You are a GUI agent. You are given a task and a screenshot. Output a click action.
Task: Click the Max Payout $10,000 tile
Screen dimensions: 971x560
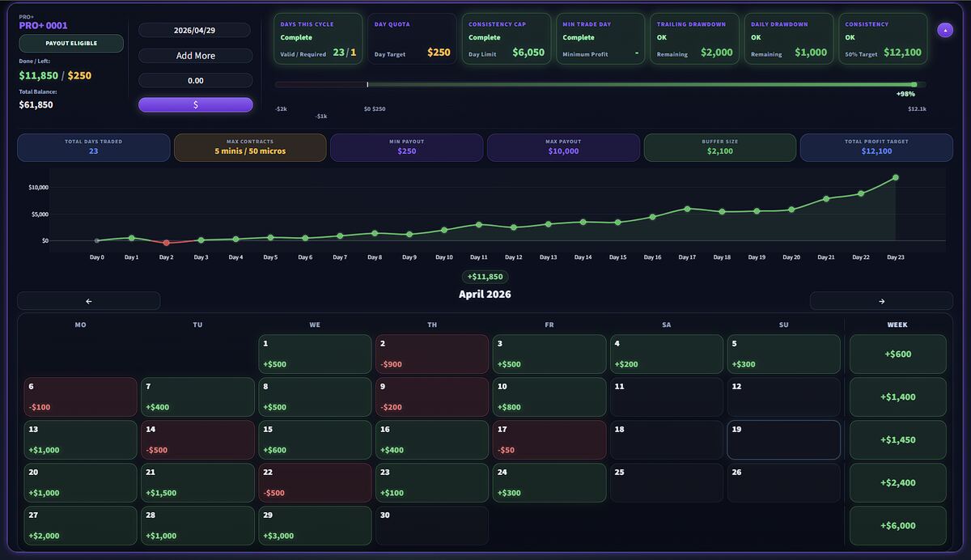coord(563,147)
